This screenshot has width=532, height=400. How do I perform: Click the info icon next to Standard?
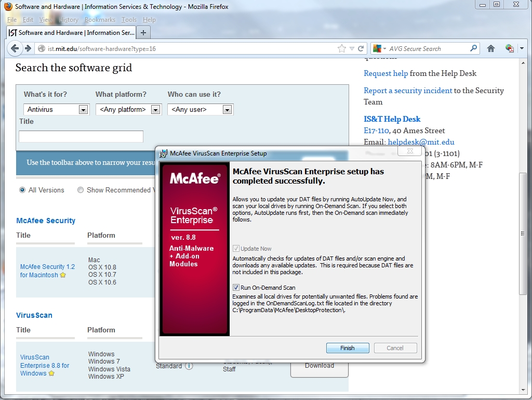(189, 366)
